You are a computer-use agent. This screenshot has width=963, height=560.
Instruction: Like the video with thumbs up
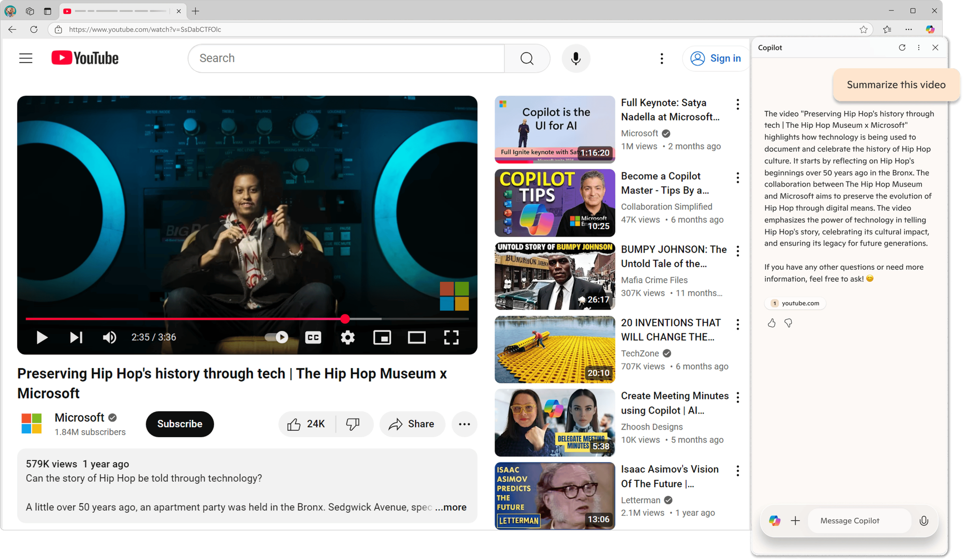[x=306, y=424]
